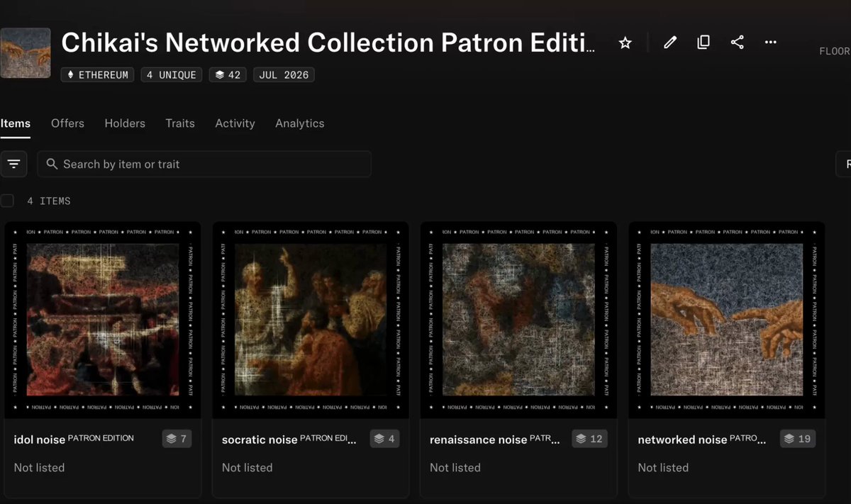Favorite the collection with the star icon
Viewport: 851px width, 504px height.
tap(625, 43)
